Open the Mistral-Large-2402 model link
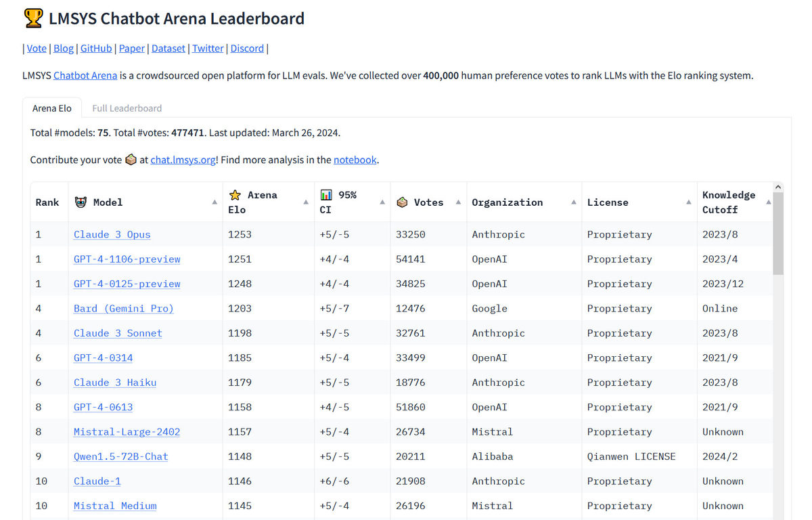Image resolution: width=812 pixels, height=520 pixels. [127, 432]
